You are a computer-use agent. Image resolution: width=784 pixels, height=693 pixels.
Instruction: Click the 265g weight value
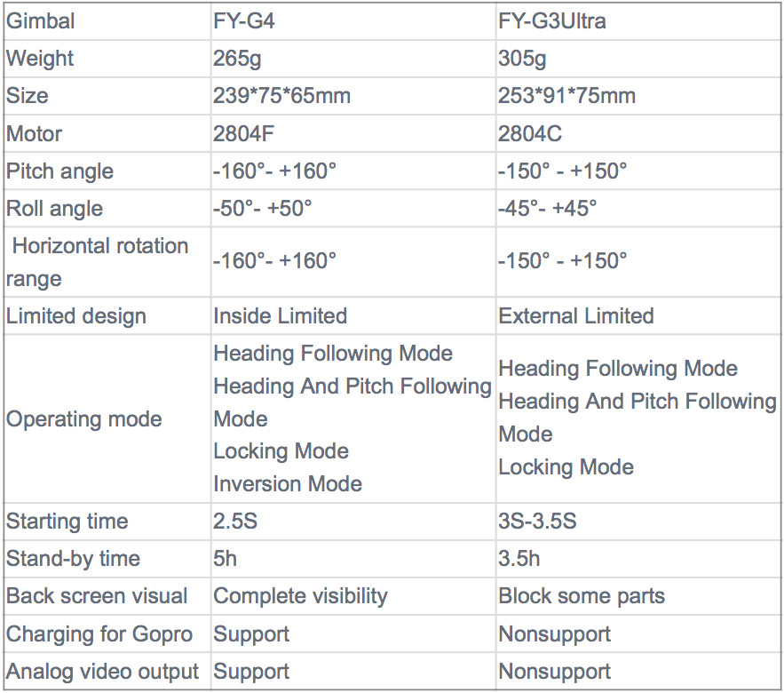(237, 59)
